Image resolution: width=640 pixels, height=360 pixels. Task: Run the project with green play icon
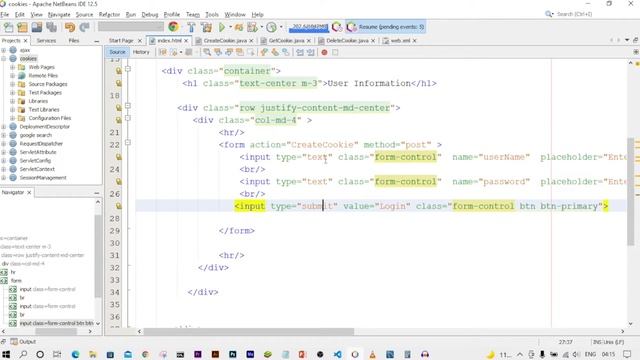(222, 27)
